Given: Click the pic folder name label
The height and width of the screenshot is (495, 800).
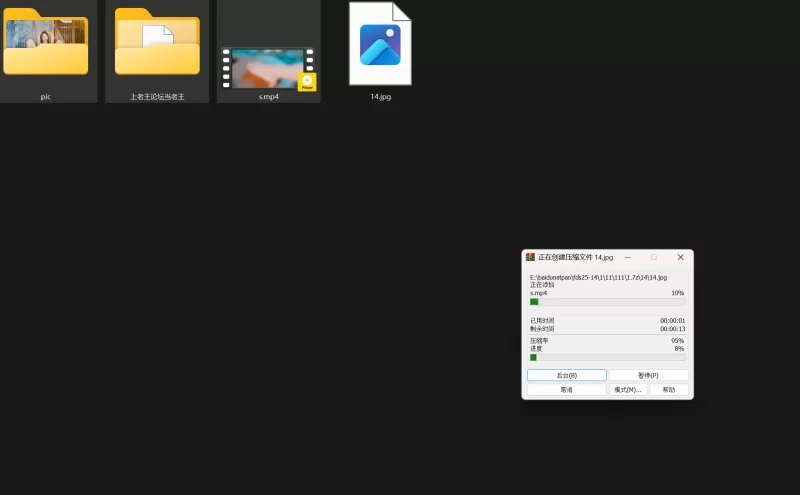Looking at the screenshot, I should coord(45,97).
